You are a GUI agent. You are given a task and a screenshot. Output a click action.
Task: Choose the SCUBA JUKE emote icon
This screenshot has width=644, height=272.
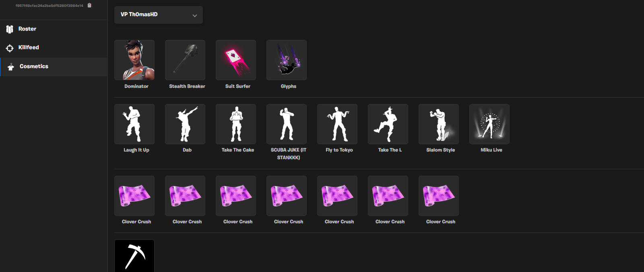point(287,124)
